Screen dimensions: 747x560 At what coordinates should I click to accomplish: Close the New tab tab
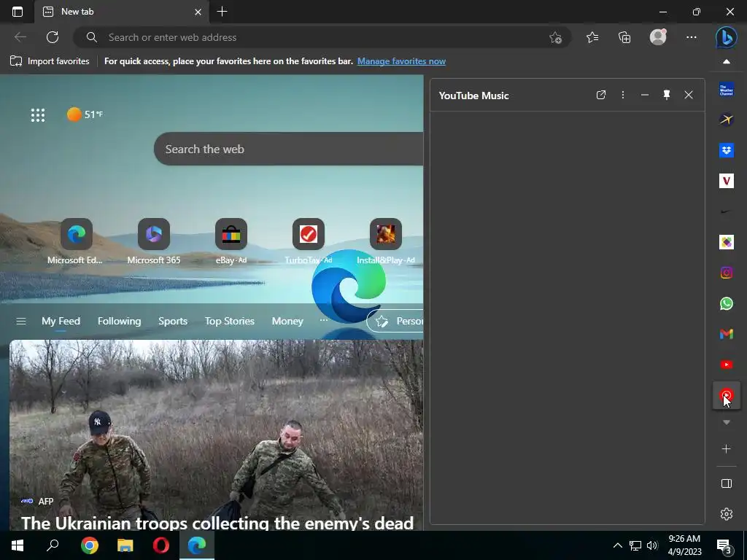(198, 12)
